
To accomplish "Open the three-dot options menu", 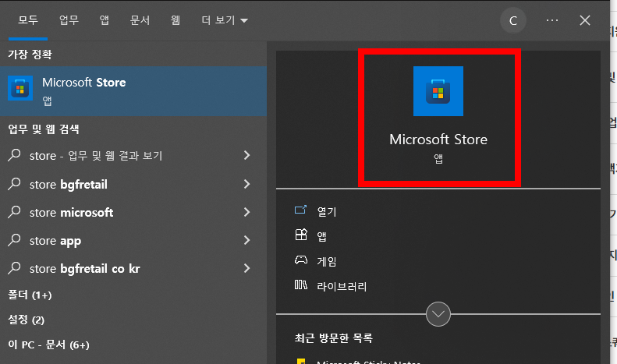I will pos(552,20).
